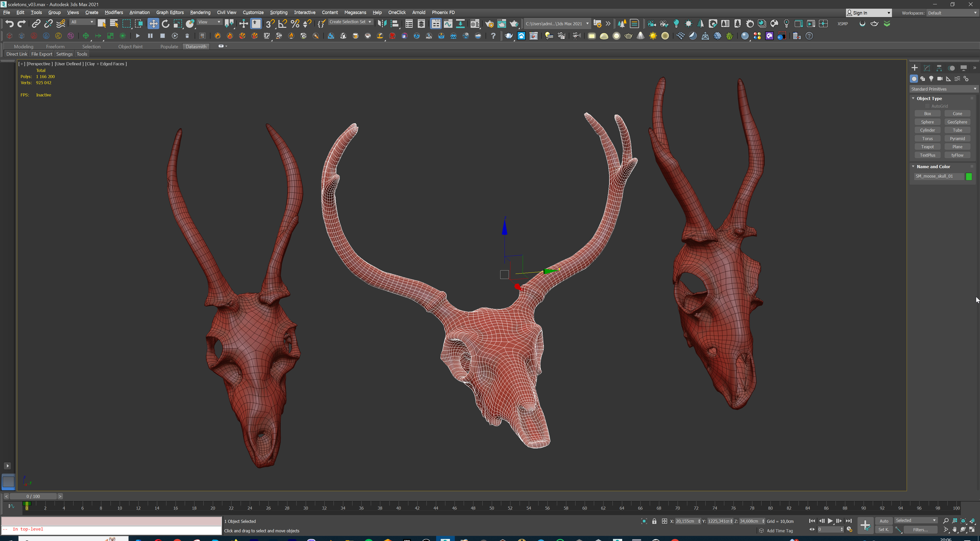Click the pause simulation icon in second toolbar
980x541 pixels.
[150, 36]
